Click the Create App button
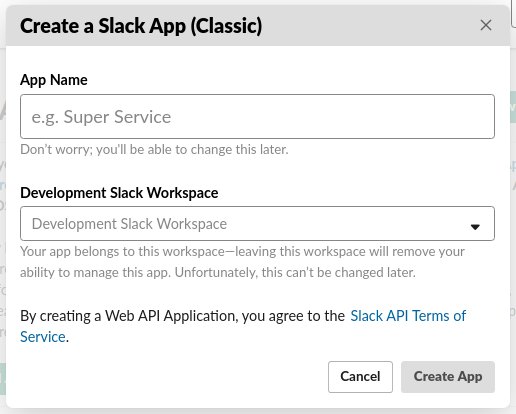This screenshot has height=414, width=516. click(x=448, y=377)
